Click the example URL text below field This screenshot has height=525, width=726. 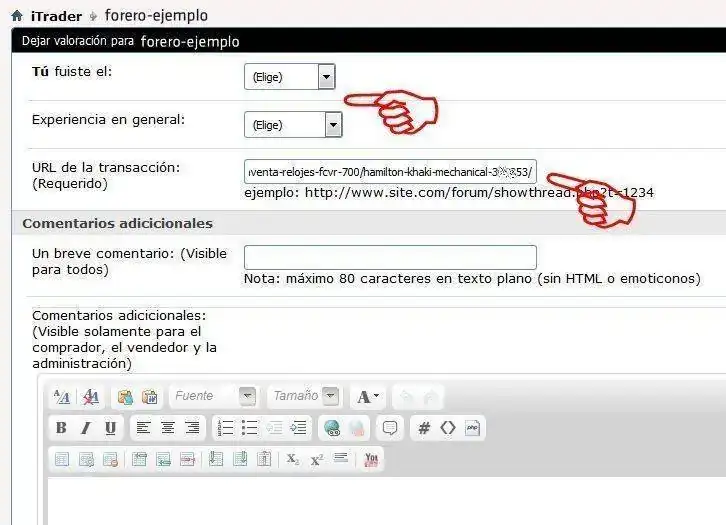coord(449,192)
